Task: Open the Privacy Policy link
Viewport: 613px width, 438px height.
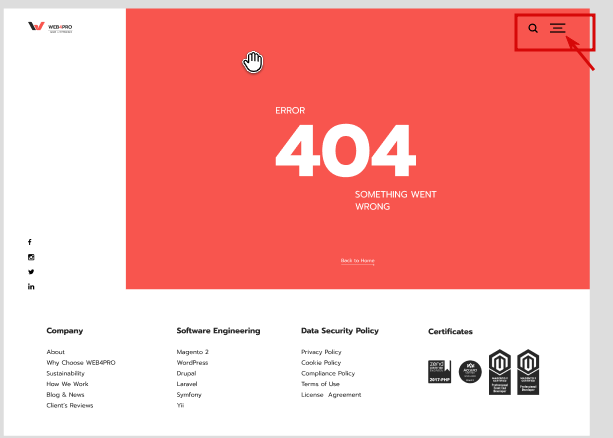Action: point(321,352)
